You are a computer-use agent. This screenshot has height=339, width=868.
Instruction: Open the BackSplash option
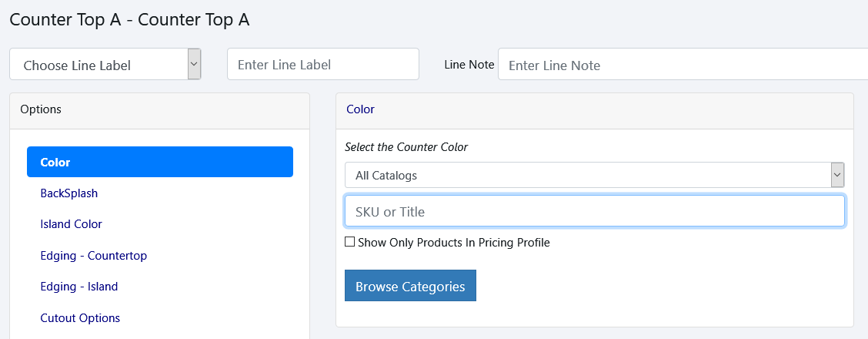click(69, 193)
